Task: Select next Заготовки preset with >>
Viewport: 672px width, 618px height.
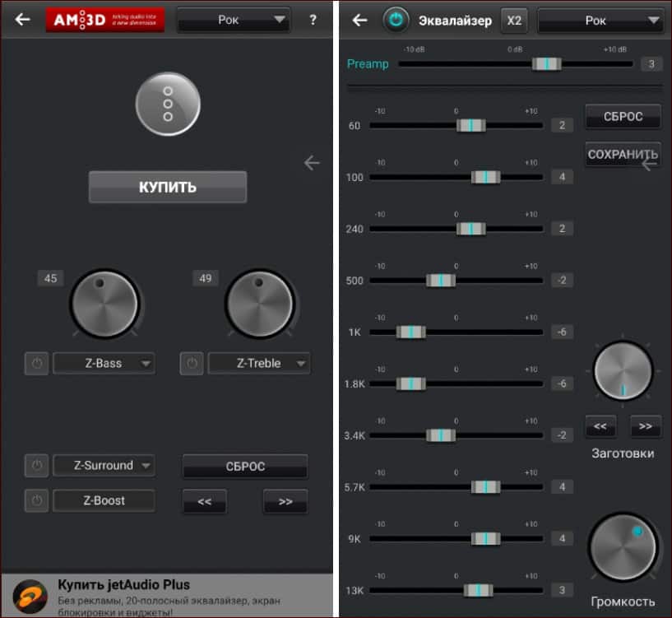Action: [646, 426]
